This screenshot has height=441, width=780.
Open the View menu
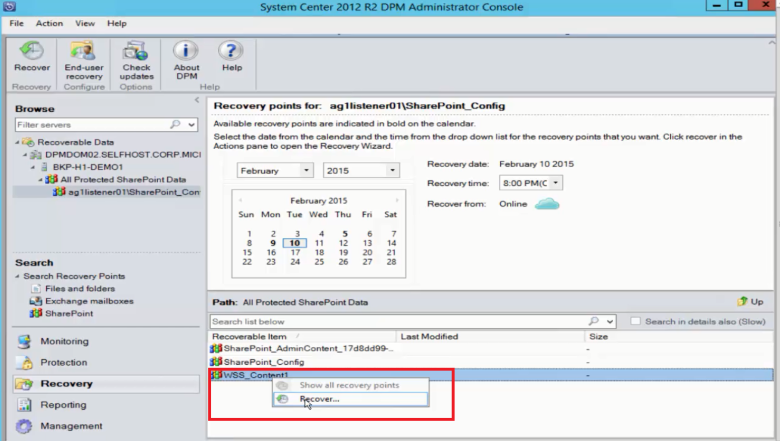tap(85, 23)
